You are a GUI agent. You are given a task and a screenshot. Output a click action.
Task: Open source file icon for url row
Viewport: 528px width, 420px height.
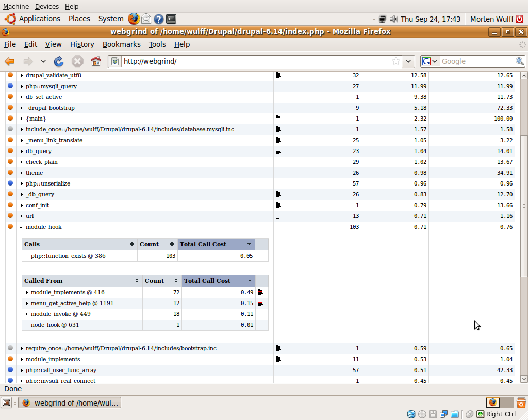278,216
